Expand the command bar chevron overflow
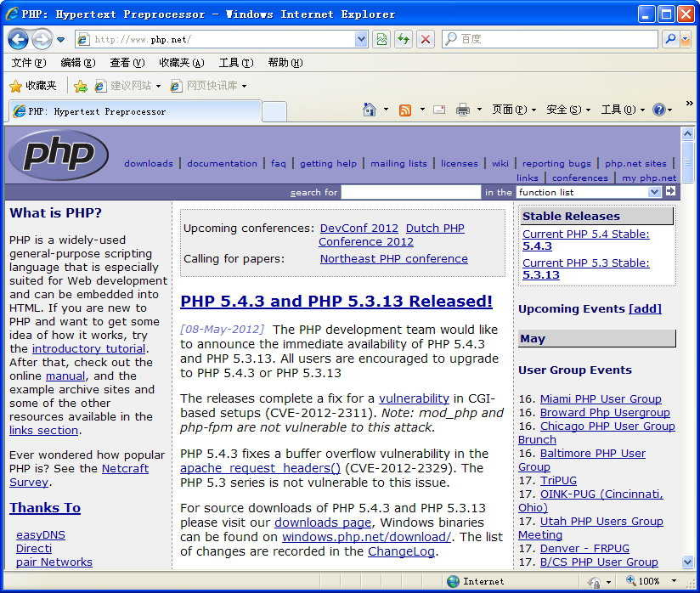This screenshot has width=700, height=593. (x=689, y=103)
